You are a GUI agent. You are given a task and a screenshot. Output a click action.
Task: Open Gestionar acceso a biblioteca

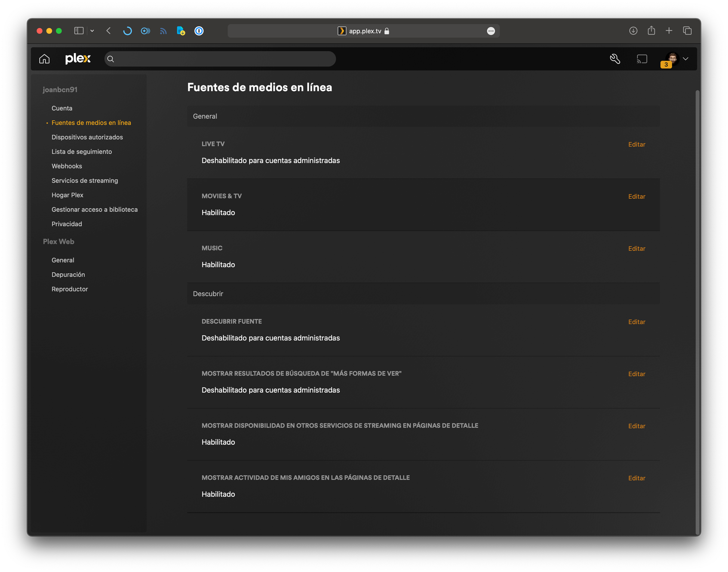click(95, 210)
